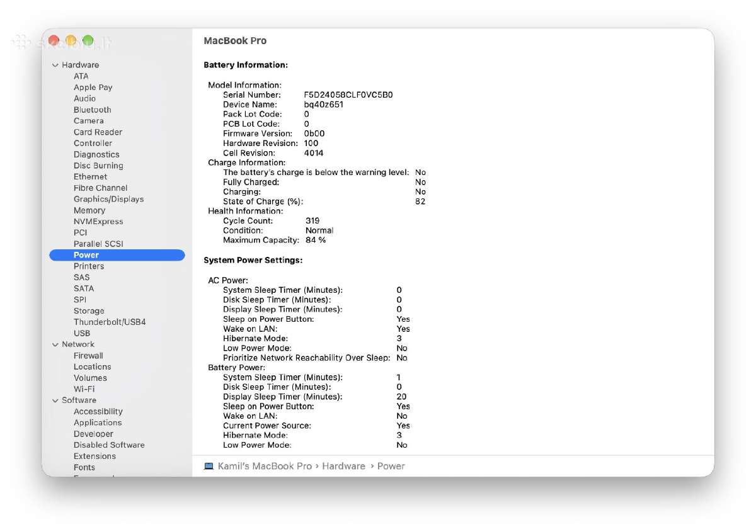Screen dimensions: 756x532
Task: Click the Firmware Version value 0b00
Action: click(x=314, y=133)
